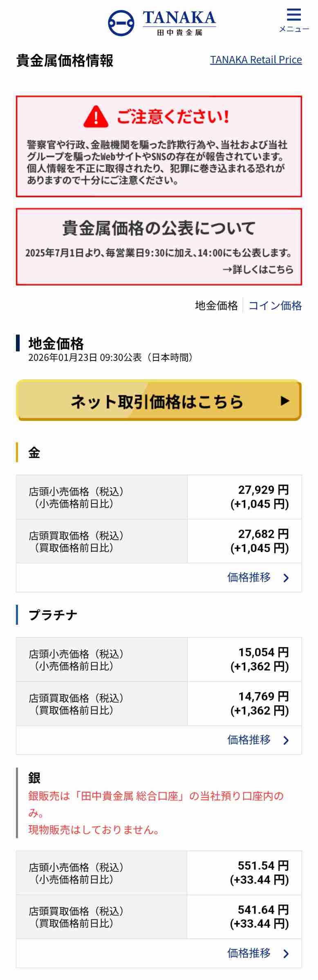The image size is (318, 980).
Task: Switch to the コイン価格 tab
Action: click(275, 305)
